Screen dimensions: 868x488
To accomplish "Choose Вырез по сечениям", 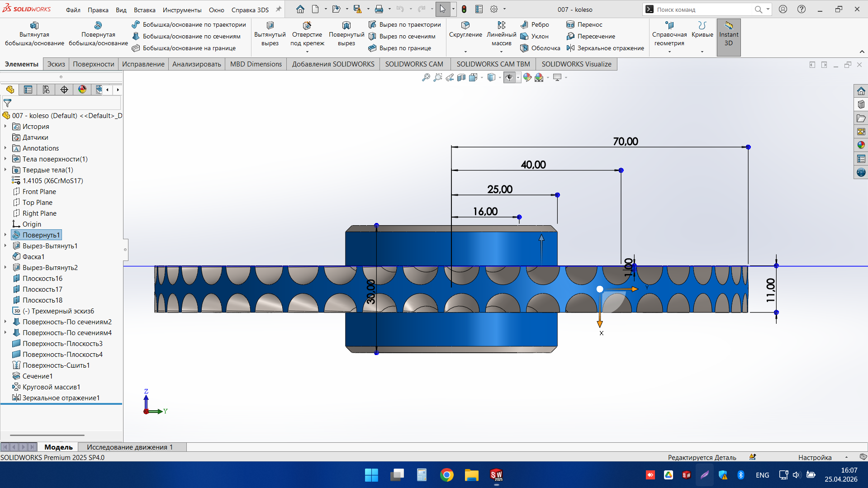I will (x=402, y=36).
